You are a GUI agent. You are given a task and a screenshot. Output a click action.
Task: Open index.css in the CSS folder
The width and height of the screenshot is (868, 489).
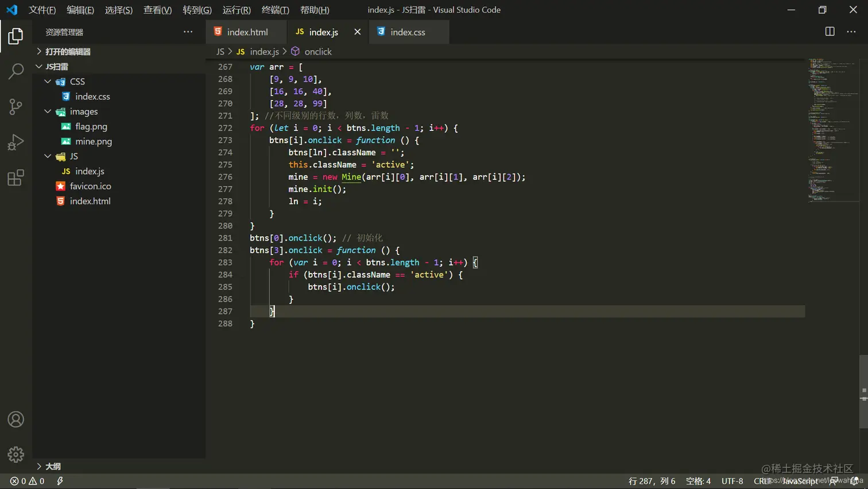[x=92, y=97]
